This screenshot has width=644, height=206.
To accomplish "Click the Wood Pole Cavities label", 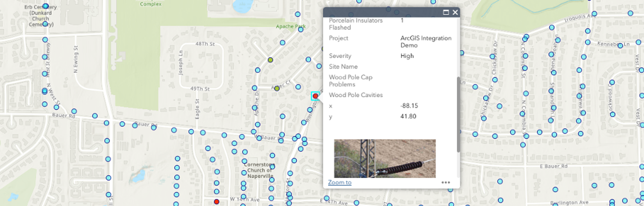I will click(x=356, y=95).
